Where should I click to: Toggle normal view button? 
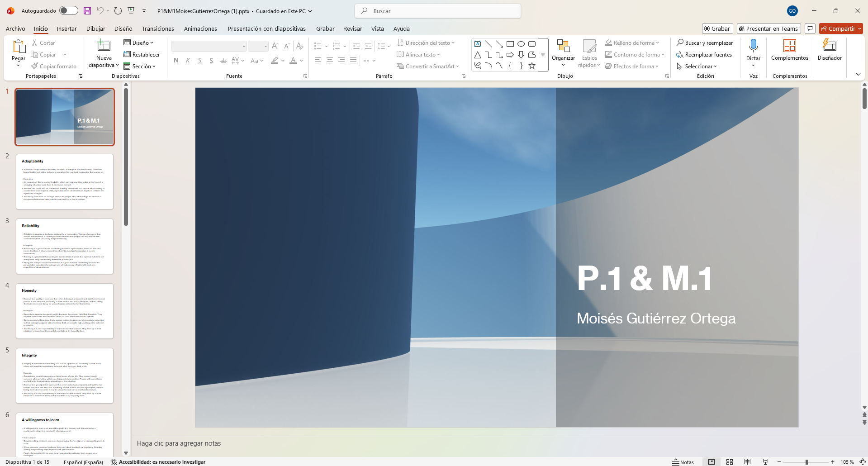(x=711, y=462)
